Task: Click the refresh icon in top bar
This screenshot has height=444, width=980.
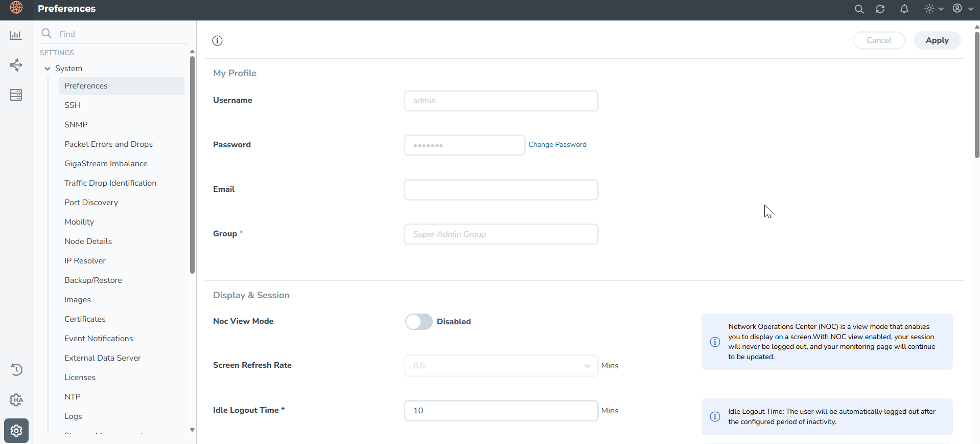Action: pos(880,9)
